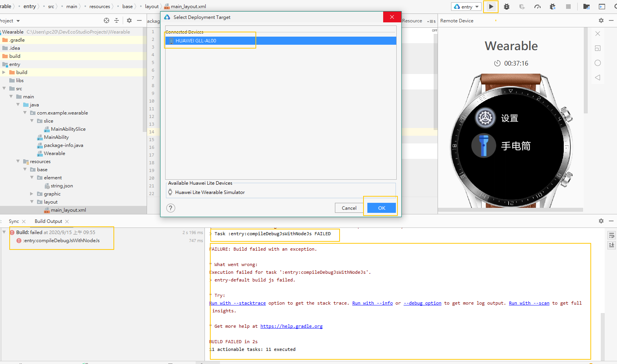Collapse the java folder
Screen dimensions: 617x364
point(18,104)
